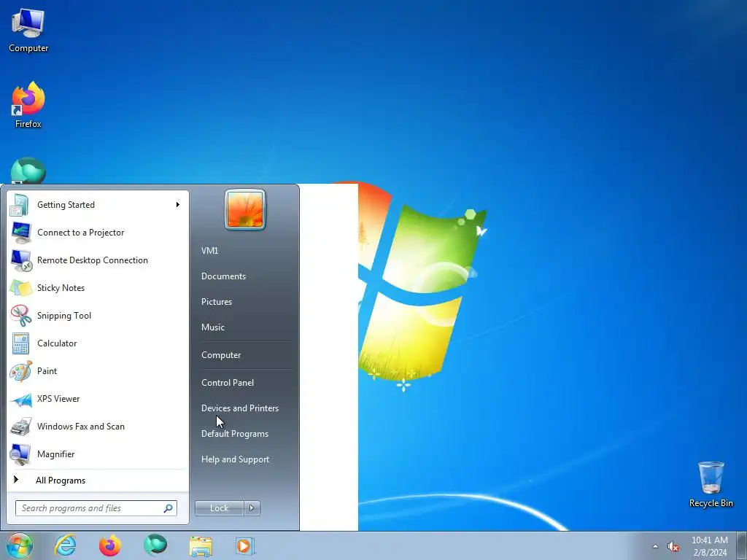Image resolution: width=747 pixels, height=560 pixels.
Task: Click the date 2/8/2024 in tray
Action: [x=710, y=553]
